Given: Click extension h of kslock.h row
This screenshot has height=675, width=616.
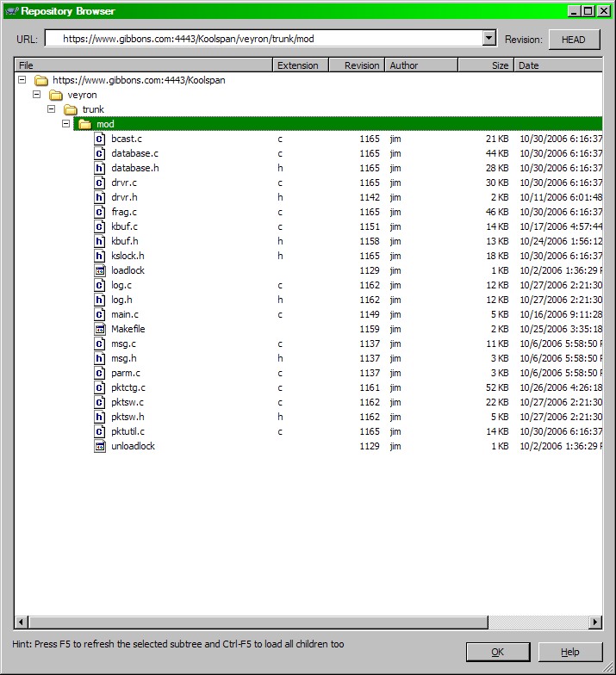Looking at the screenshot, I should 281,256.
